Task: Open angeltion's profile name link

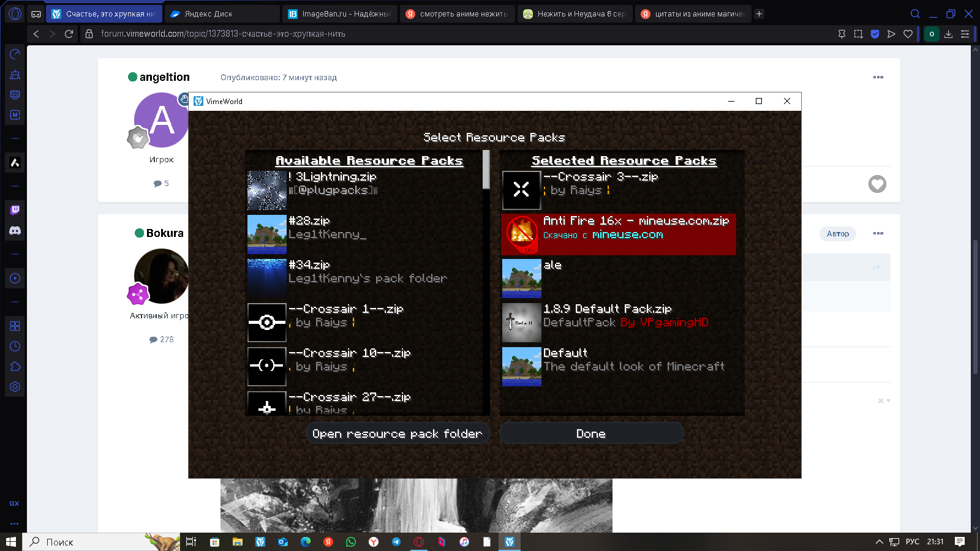Action: [x=164, y=77]
